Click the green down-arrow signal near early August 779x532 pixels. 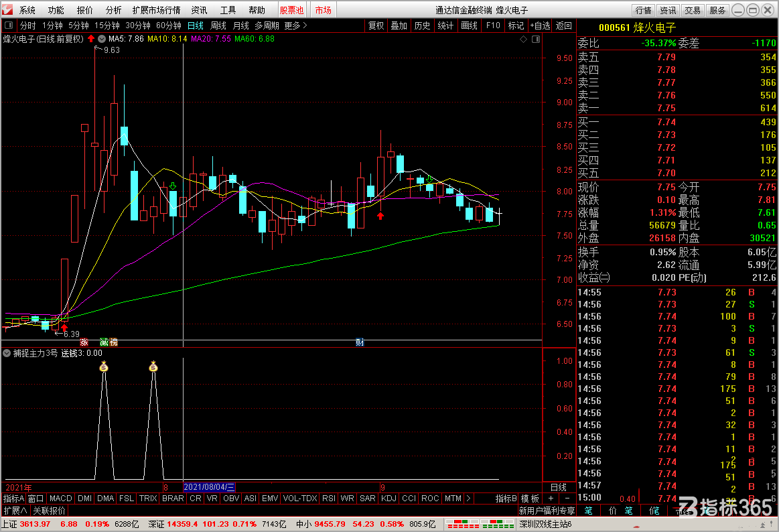(x=173, y=186)
